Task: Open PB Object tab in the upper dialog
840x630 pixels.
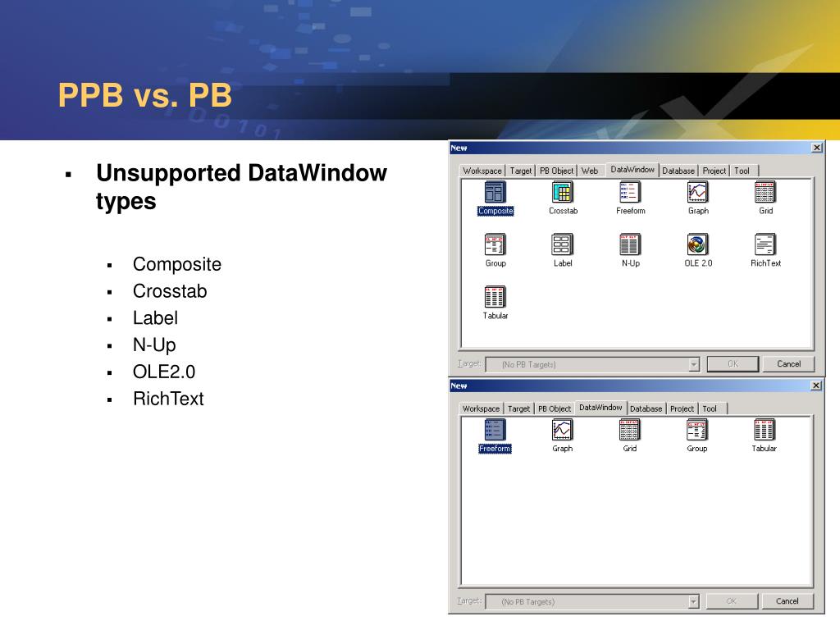Action: click(x=556, y=171)
